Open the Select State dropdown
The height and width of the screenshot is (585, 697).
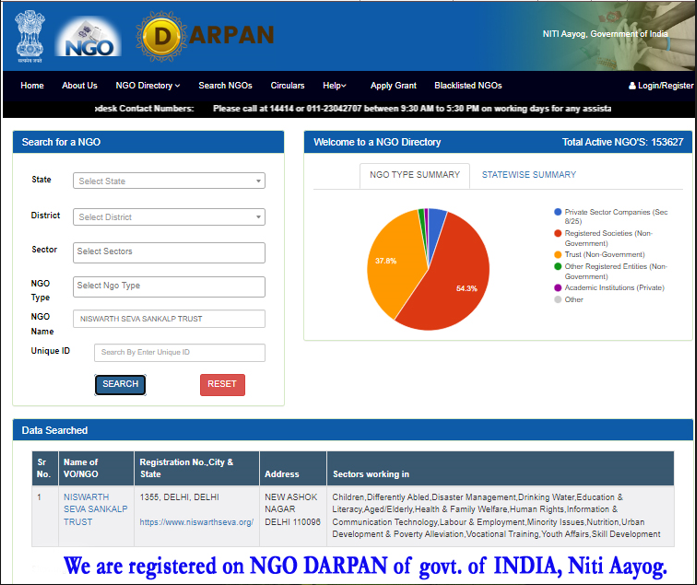click(x=169, y=181)
